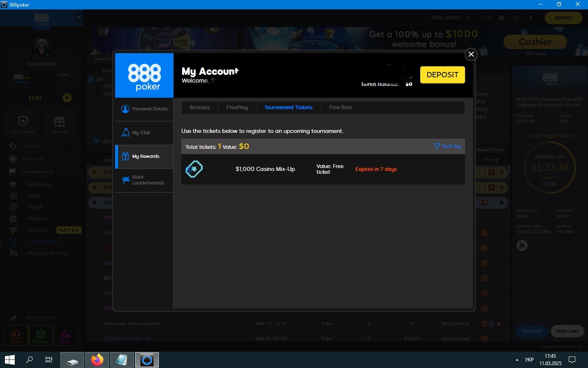Click the 888poker taskbar icon
This screenshot has height=368, width=588.
point(147,360)
